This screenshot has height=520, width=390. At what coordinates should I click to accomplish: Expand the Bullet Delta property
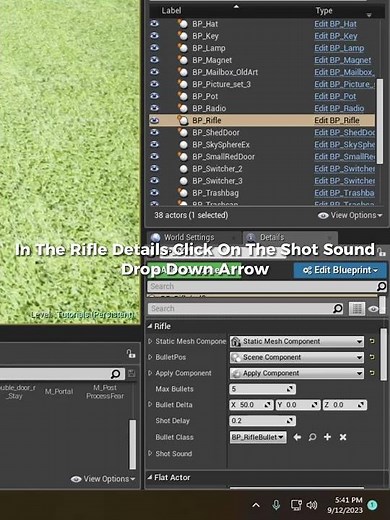click(150, 404)
